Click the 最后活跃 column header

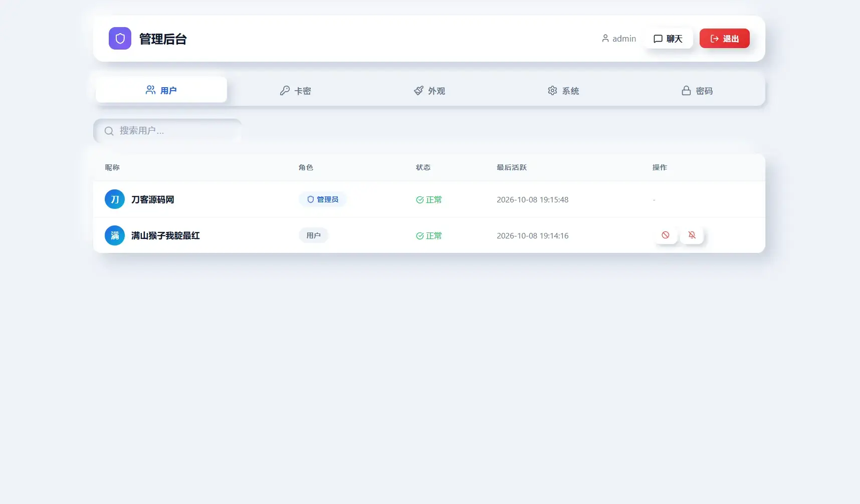(512, 167)
